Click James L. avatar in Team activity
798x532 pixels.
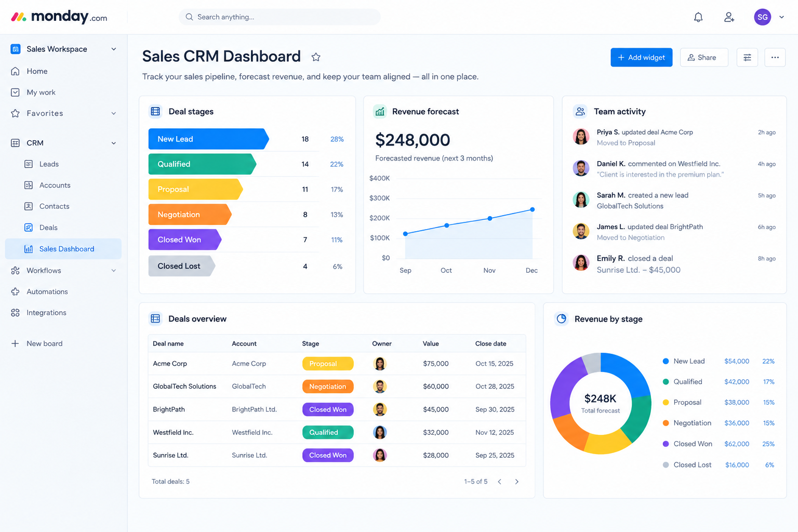(x=581, y=231)
